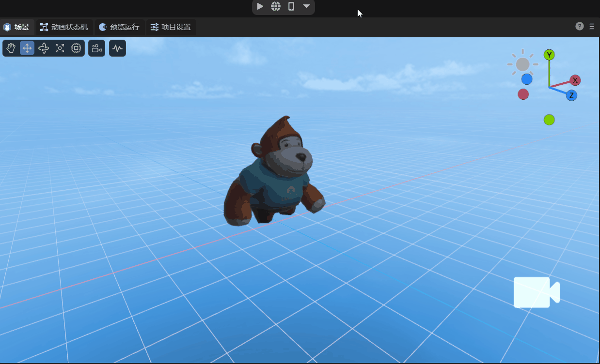
Task: Select the move translate tool
Action: tap(27, 48)
